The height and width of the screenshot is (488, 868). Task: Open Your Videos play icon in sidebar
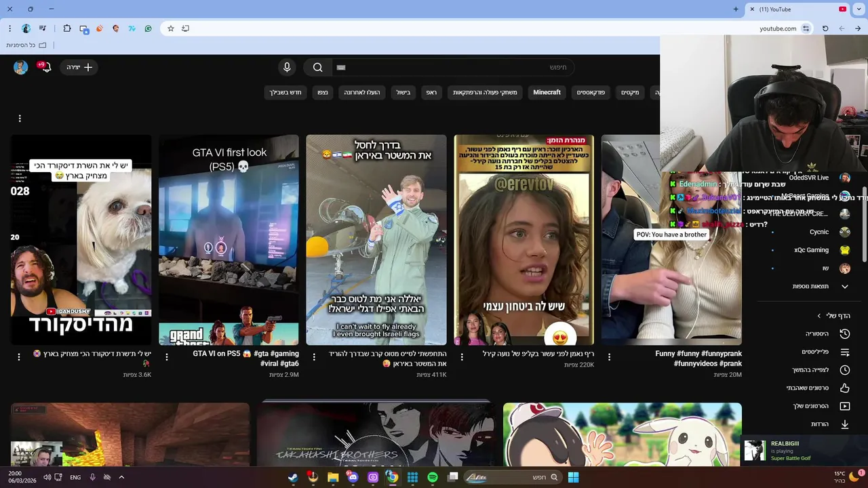pos(845,406)
